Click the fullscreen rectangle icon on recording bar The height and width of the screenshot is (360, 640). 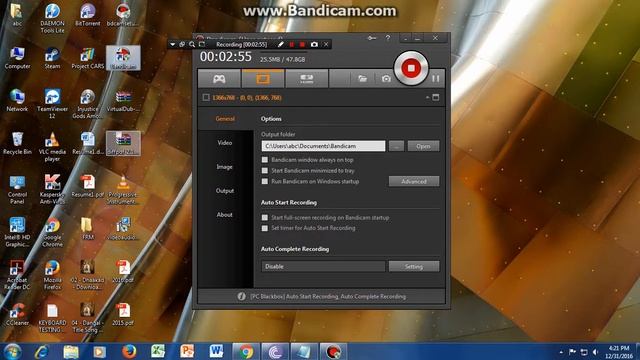coord(202,44)
